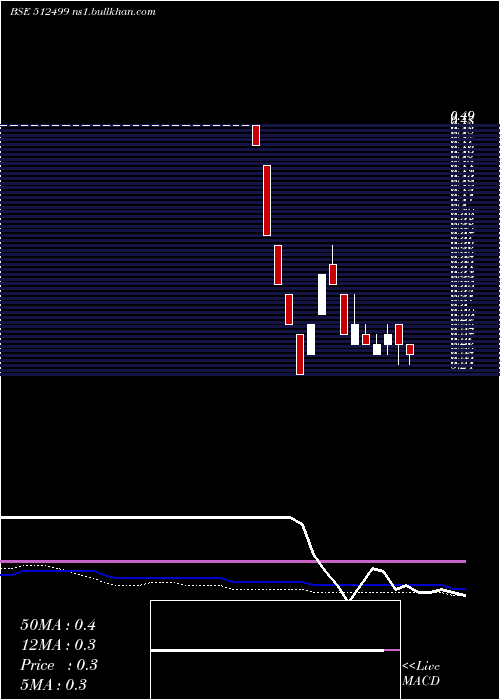Click the BSE 512499 ns1.bullkhan.com header text
The width and height of the screenshot is (500, 700).
point(83,12)
